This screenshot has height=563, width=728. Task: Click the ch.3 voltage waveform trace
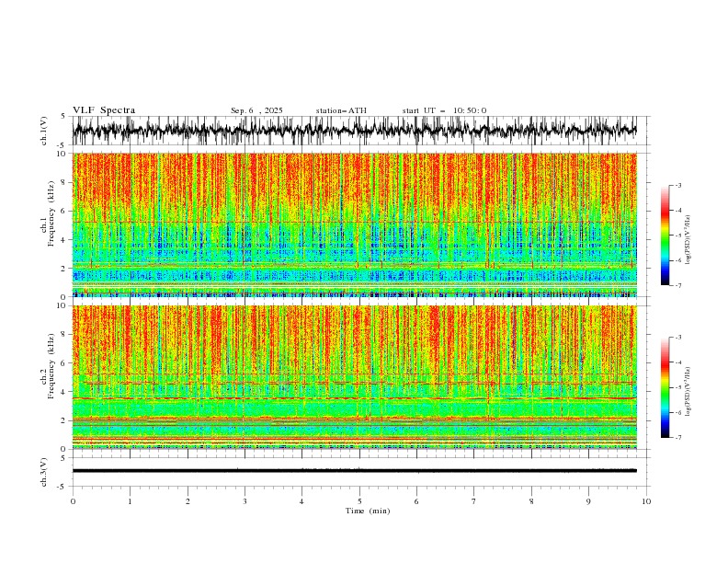pyautogui.click(x=354, y=471)
